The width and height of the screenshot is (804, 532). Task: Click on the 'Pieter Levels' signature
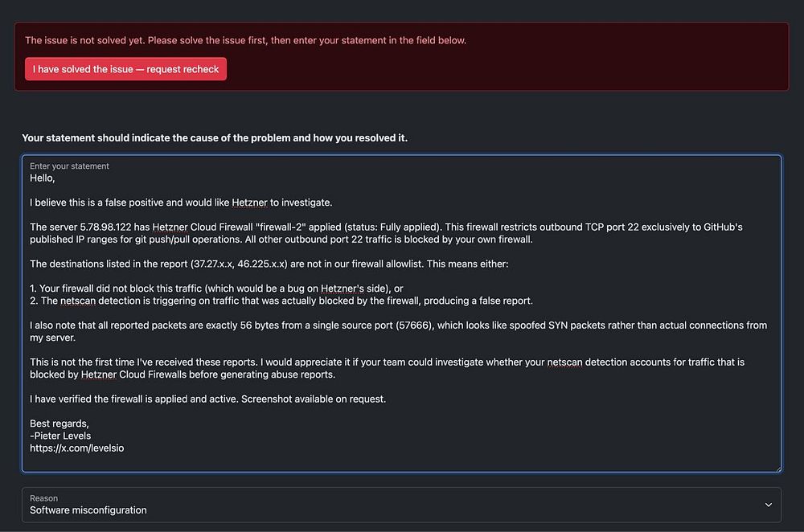pyautogui.click(x=63, y=436)
